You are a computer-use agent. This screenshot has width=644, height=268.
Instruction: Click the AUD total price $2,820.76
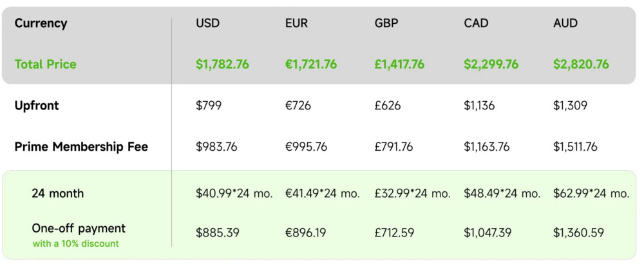(581, 64)
